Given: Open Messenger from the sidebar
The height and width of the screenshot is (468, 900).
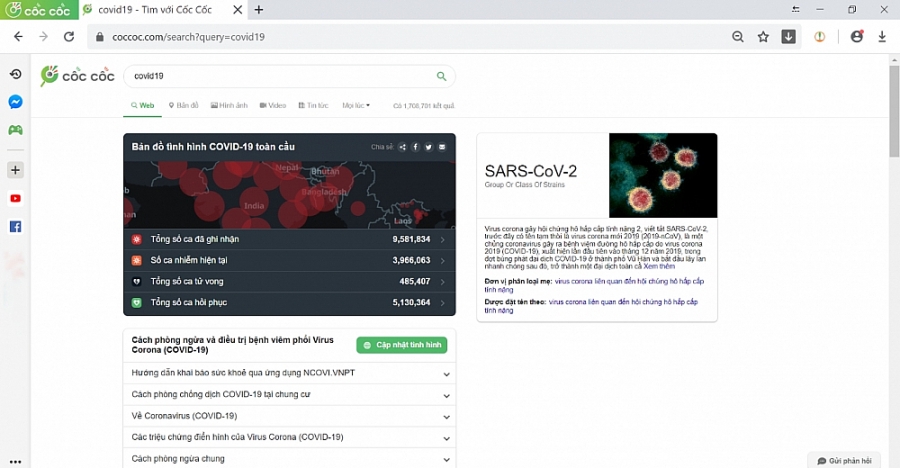Looking at the screenshot, I should coord(15,102).
